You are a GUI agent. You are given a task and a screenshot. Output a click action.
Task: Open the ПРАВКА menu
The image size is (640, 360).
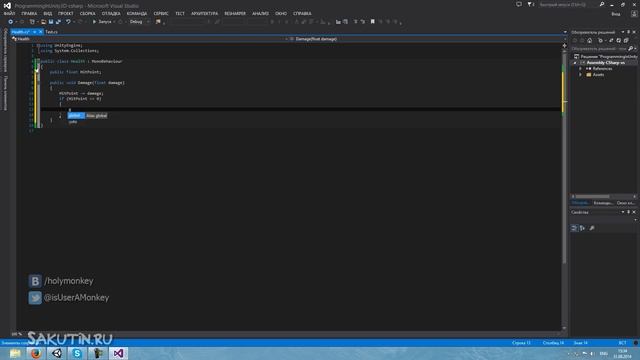29,13
